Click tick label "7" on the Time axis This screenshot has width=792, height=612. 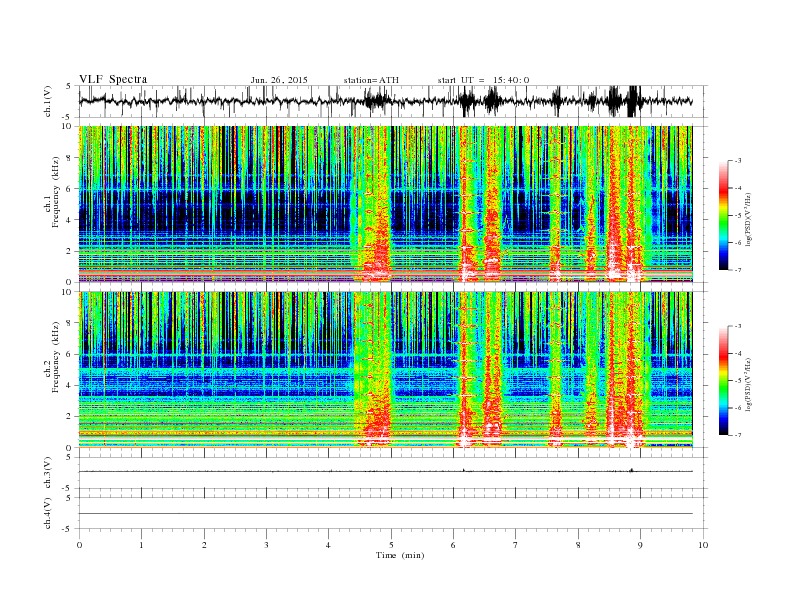pyautogui.click(x=516, y=545)
